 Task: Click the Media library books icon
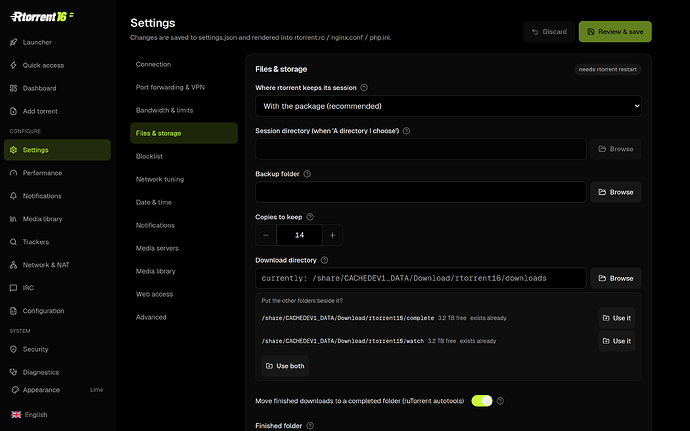13,219
